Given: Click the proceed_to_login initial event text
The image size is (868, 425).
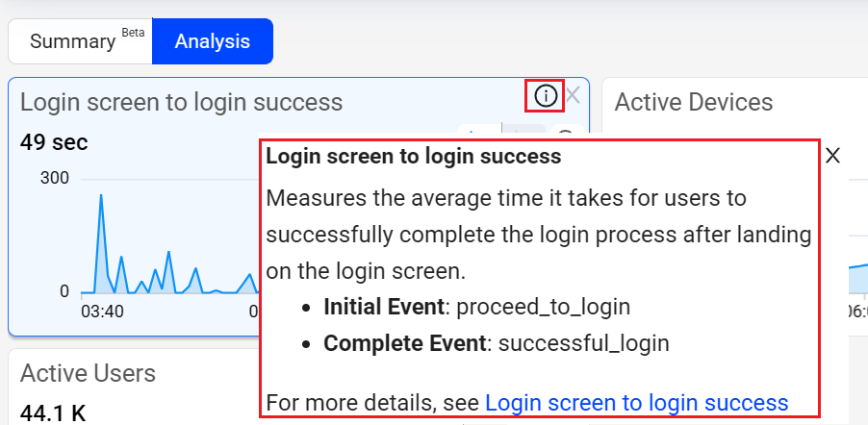Looking at the screenshot, I should [543, 308].
